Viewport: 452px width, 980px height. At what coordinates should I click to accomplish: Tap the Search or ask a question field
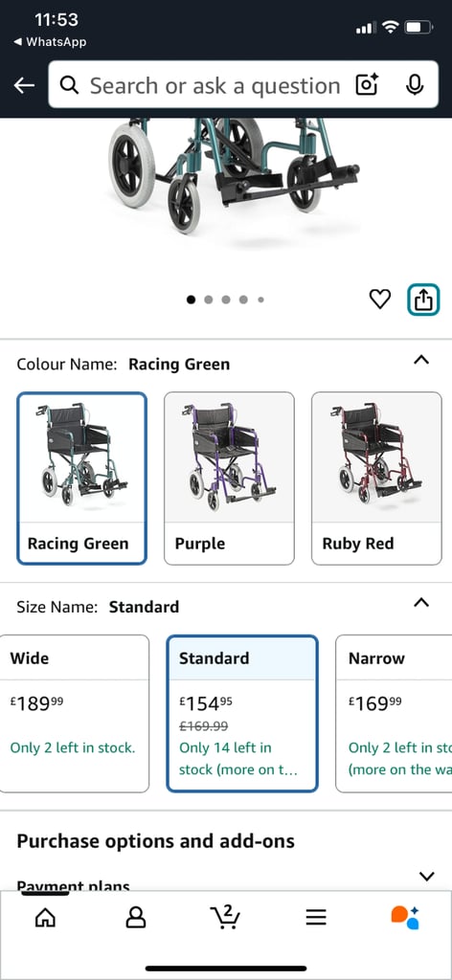[215, 85]
